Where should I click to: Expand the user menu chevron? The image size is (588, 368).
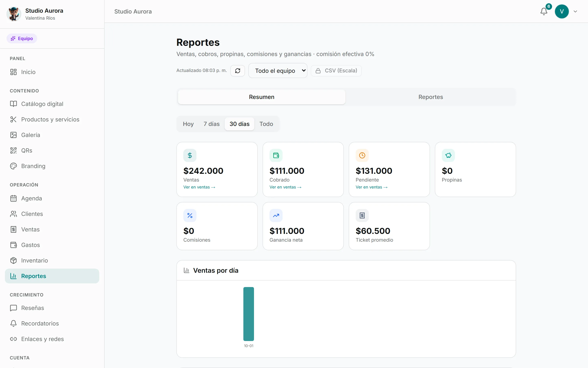click(575, 11)
